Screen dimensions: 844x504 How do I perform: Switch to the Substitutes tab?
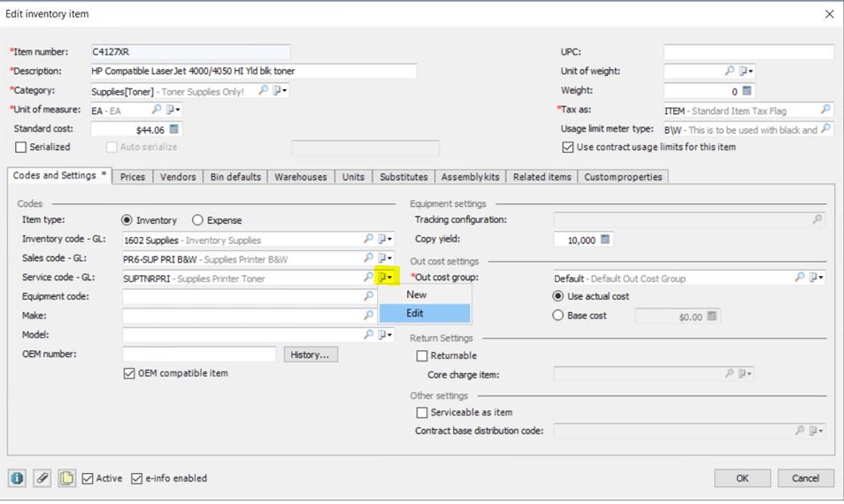[x=403, y=177]
